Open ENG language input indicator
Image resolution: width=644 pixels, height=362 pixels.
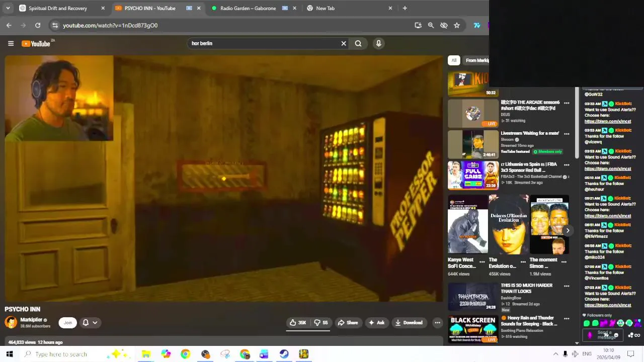(587, 354)
